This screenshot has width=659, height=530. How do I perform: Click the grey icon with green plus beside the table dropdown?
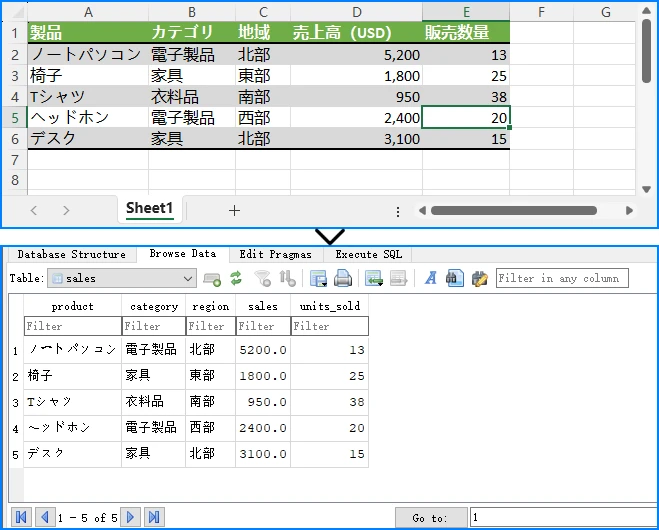[212, 279]
